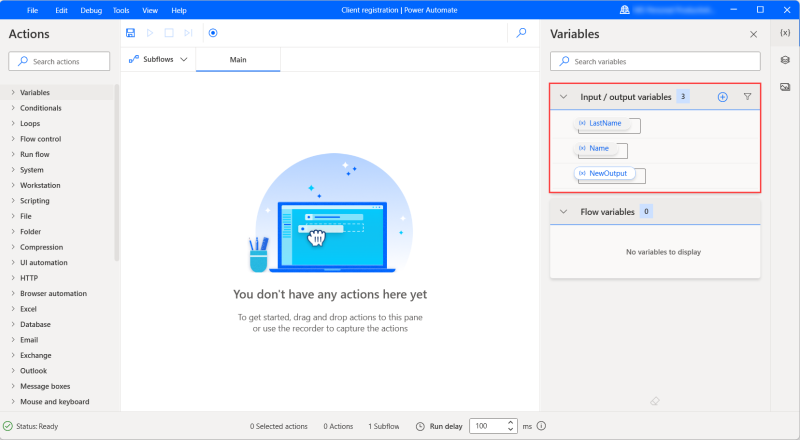This screenshot has width=800, height=440.
Task: Click the '0 Selected actions' status text
Action: click(279, 426)
